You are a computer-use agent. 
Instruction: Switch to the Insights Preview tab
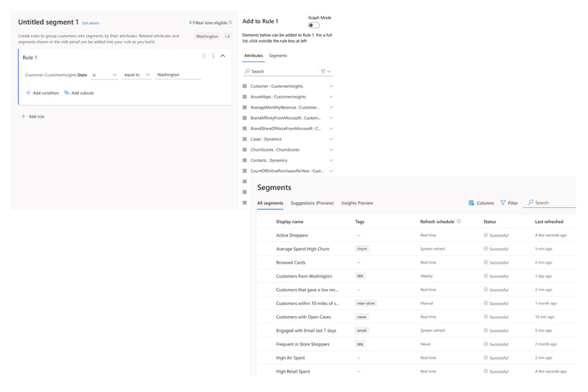pos(357,203)
